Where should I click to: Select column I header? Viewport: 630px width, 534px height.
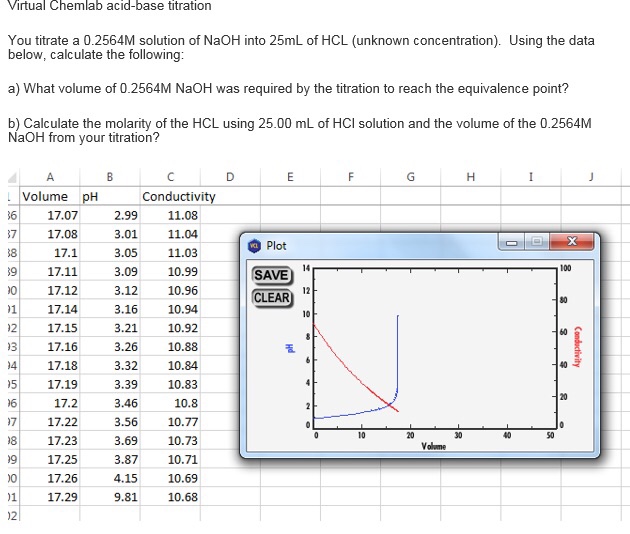point(531,177)
